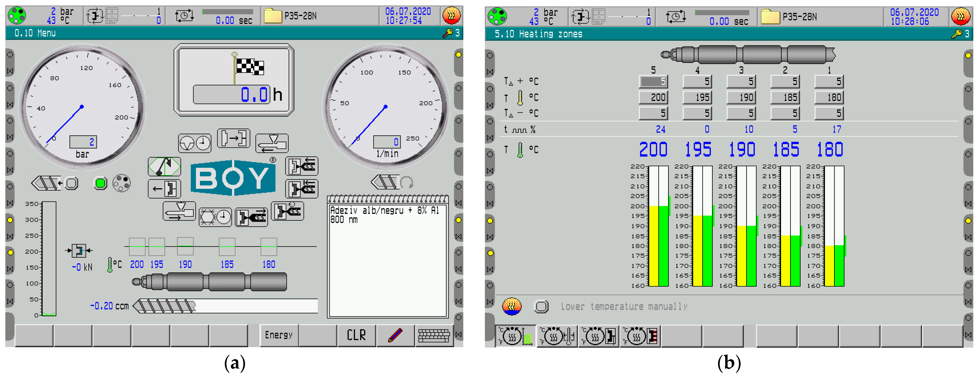This screenshot has height=375, width=980.
Task: Open the hot runner heating tab with red bars
Action: (x=640, y=336)
